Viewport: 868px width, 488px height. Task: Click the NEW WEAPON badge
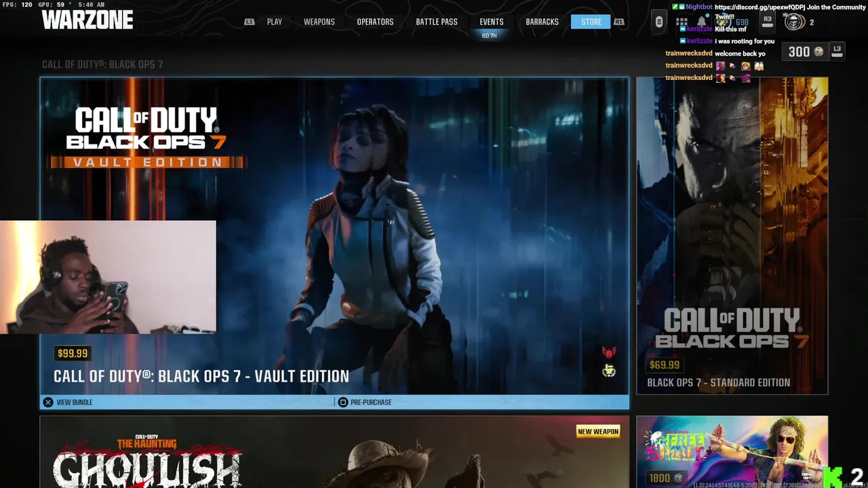[598, 431]
